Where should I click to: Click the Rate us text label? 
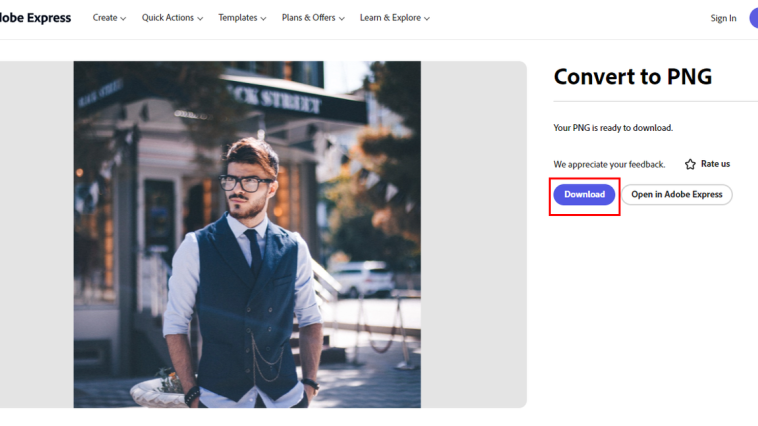(x=715, y=164)
